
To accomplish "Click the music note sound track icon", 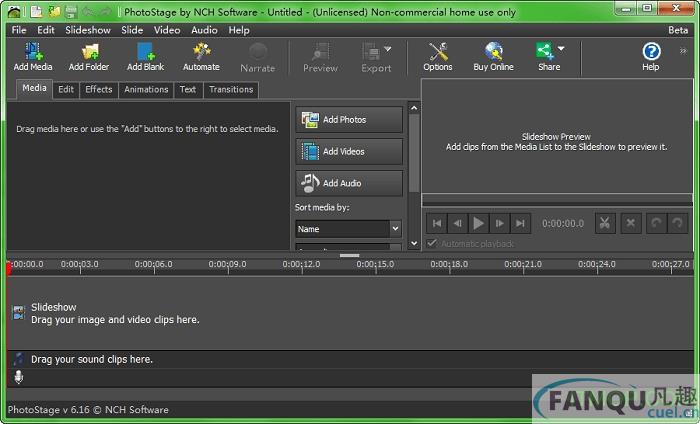I will [x=18, y=358].
